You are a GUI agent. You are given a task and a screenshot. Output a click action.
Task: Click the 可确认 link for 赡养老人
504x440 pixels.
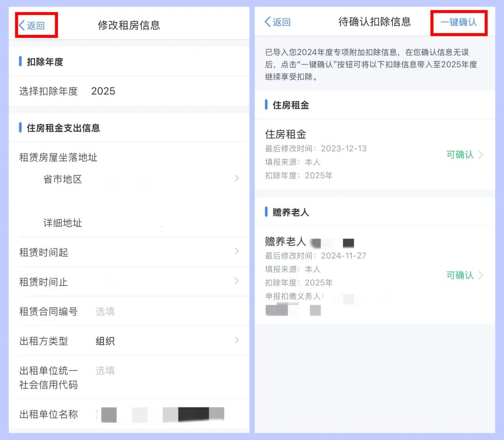pyautogui.click(x=461, y=275)
